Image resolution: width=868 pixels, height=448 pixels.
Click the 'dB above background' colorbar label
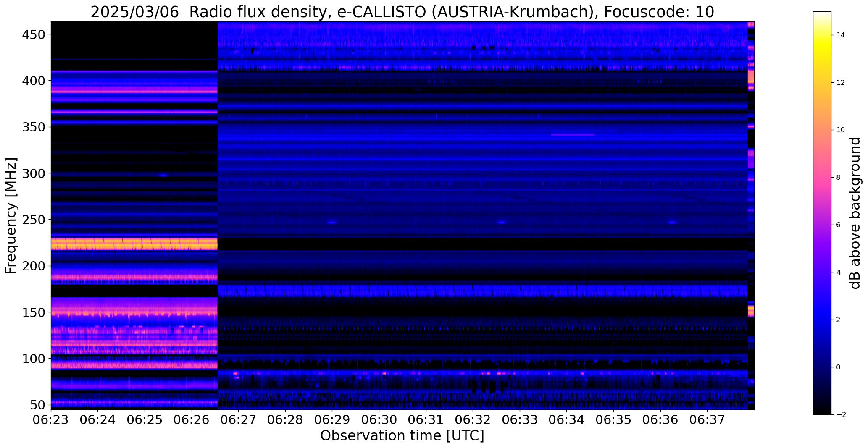coord(855,213)
